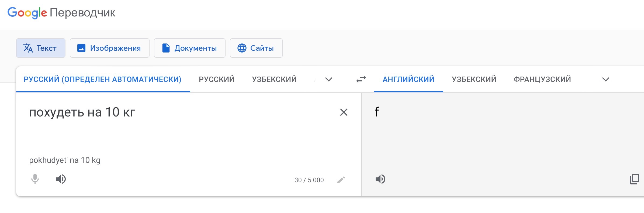Listen to the English translation audio

(380, 179)
